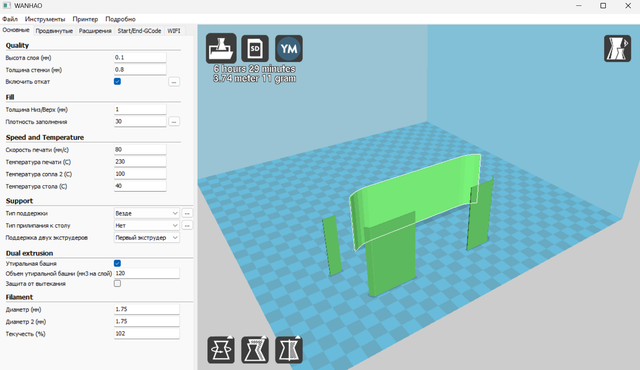Open Поддержка двух экструдеров dropdown
The height and width of the screenshot is (370, 640).
pos(147,237)
